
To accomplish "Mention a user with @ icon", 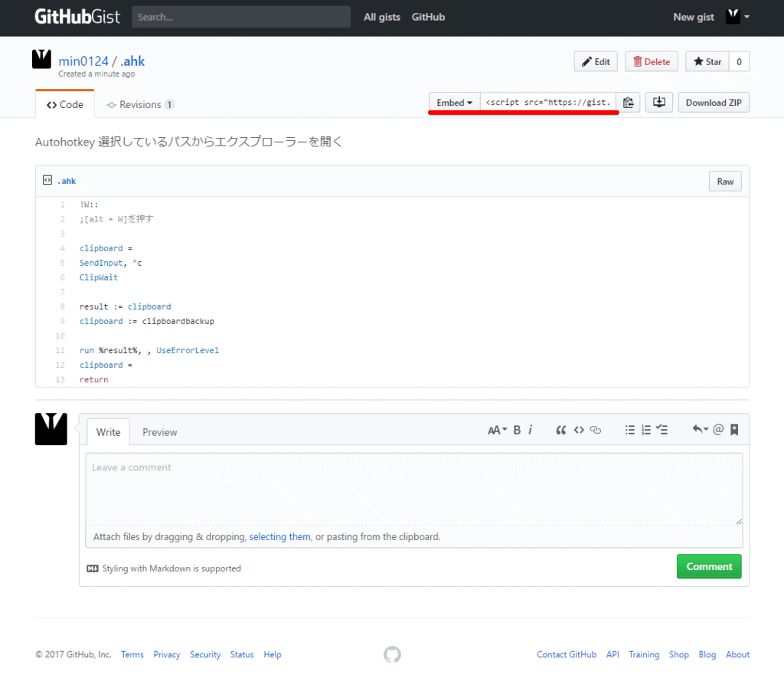I will 718,429.
